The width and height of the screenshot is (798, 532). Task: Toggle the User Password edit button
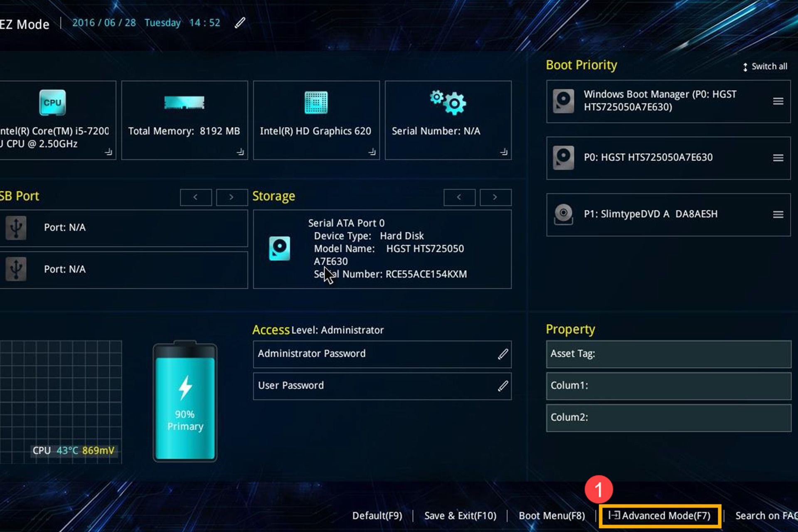tap(502, 385)
